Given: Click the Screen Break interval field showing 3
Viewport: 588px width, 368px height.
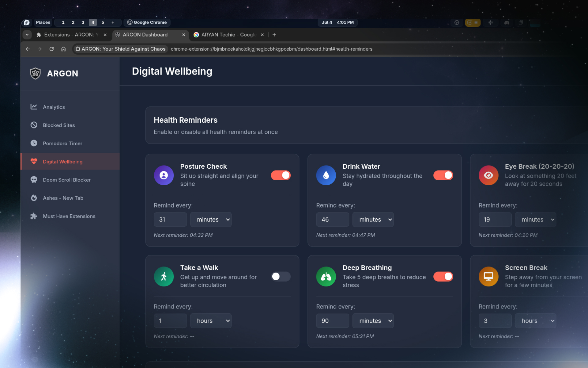Looking at the screenshot, I should [495, 320].
